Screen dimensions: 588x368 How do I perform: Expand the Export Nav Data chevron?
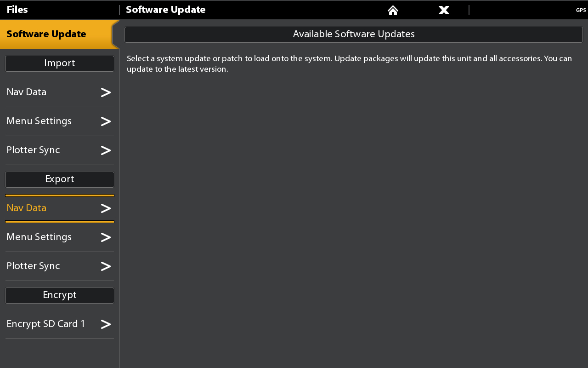(x=106, y=208)
